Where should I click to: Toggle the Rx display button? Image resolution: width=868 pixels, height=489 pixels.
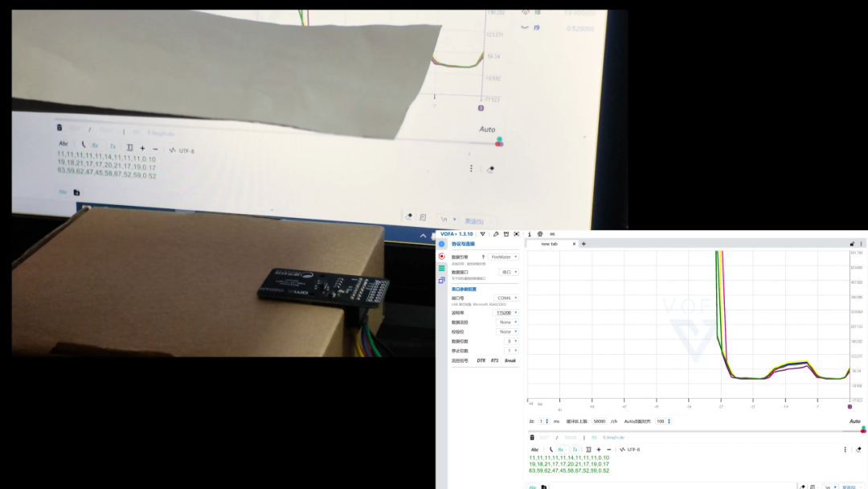coord(561,450)
